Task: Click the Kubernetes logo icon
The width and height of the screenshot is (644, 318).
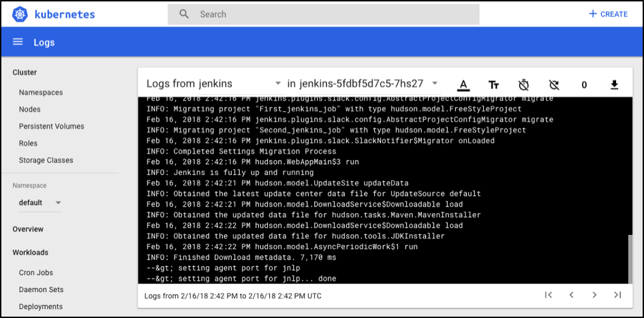Action: (x=19, y=14)
